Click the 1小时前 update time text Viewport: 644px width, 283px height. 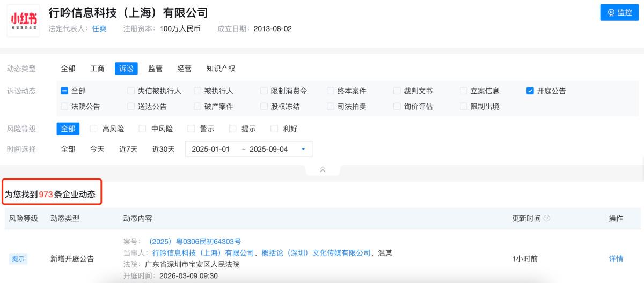coord(525,259)
